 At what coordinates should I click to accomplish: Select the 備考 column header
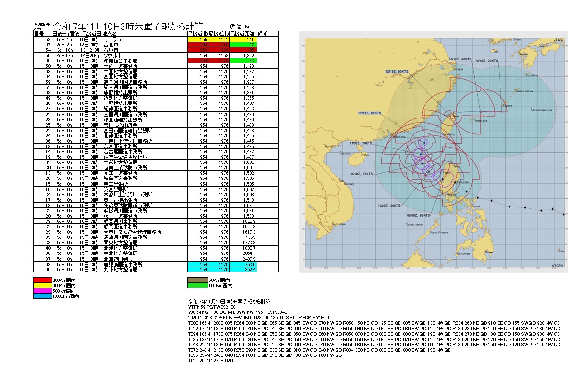(x=263, y=34)
